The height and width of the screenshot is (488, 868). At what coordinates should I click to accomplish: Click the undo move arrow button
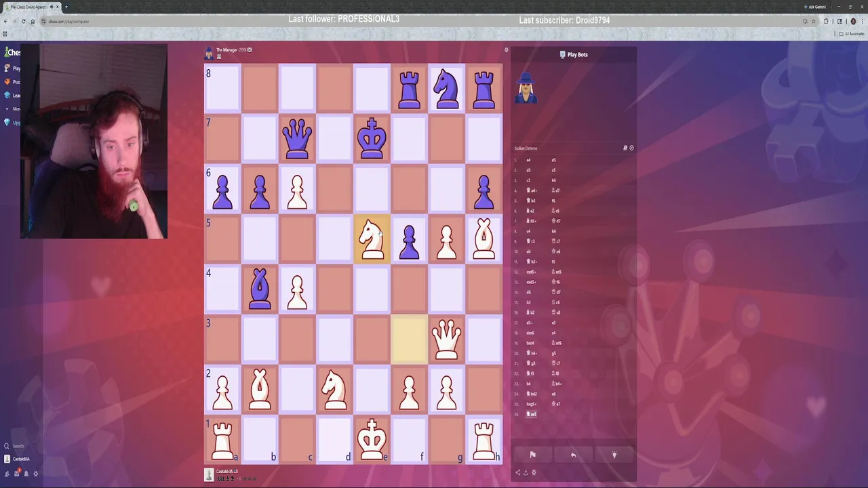tap(573, 455)
